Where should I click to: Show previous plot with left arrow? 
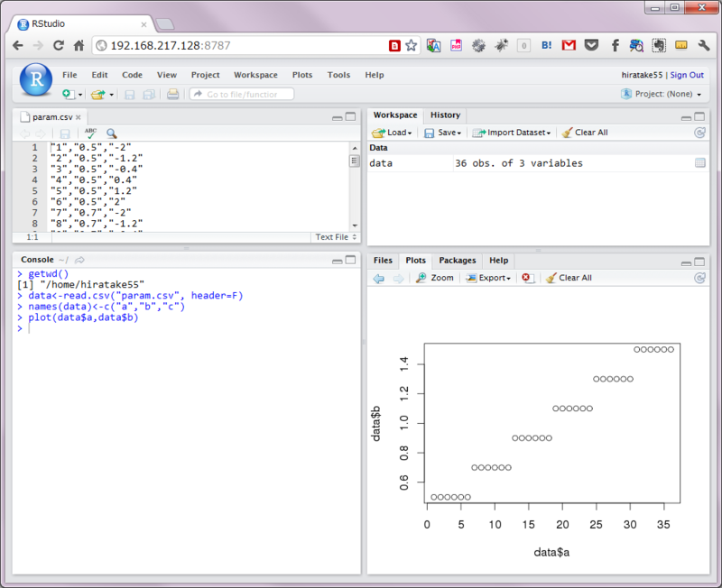378,278
